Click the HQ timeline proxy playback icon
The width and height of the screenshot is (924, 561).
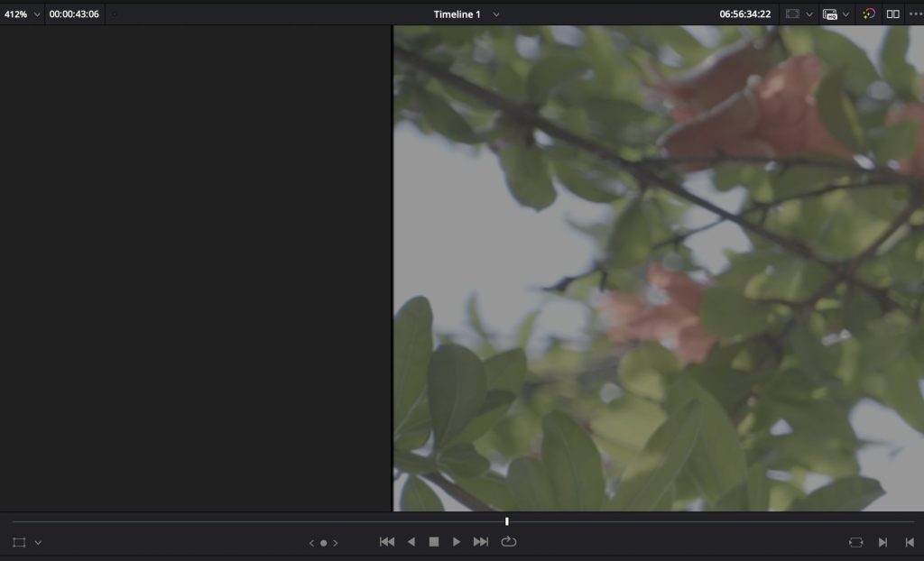830,14
